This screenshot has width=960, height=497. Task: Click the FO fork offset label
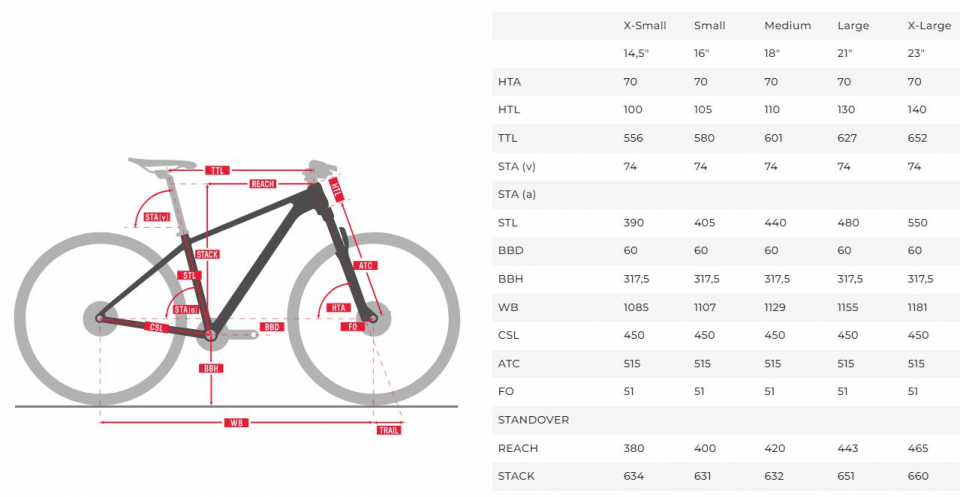pos(352,327)
